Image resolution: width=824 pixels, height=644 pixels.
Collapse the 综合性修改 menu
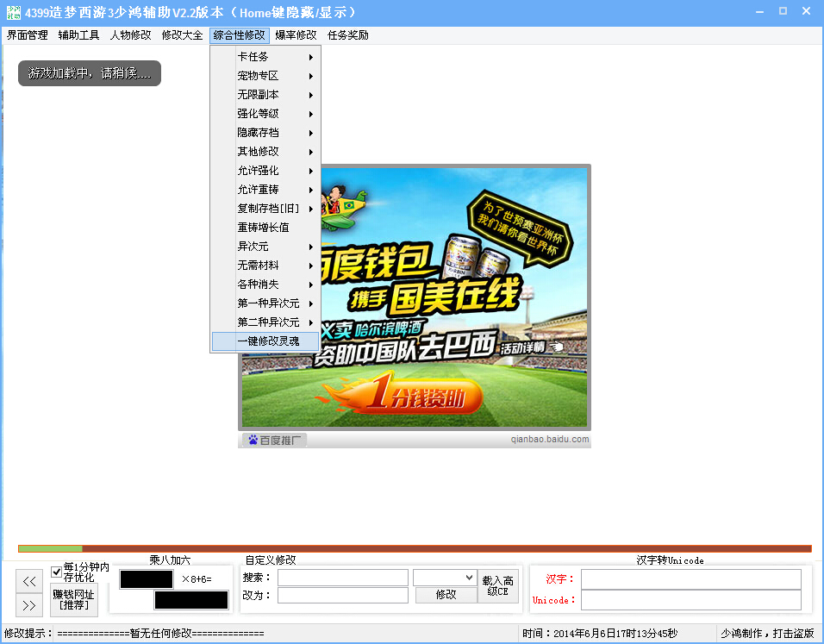coord(239,35)
